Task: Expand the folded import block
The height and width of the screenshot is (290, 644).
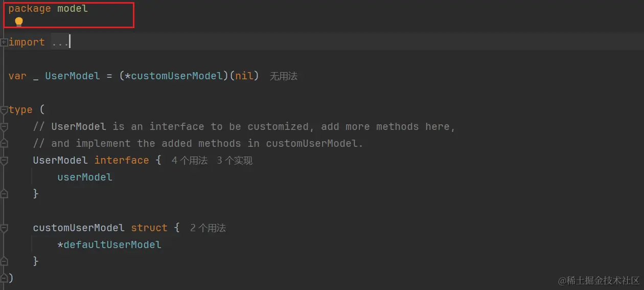Action: point(4,42)
